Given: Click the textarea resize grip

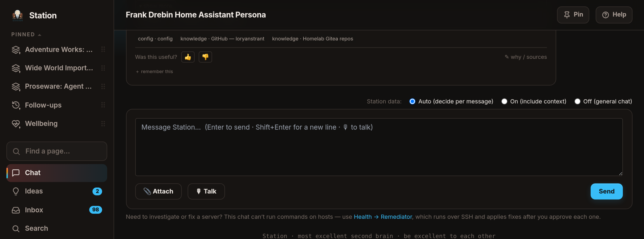Looking at the screenshot, I should click(620, 173).
